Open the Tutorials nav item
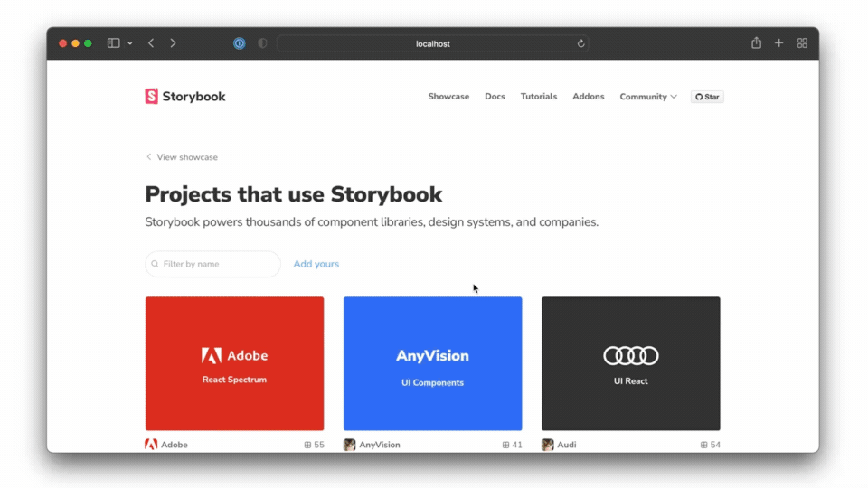This screenshot has width=868, height=488. pyautogui.click(x=539, y=97)
